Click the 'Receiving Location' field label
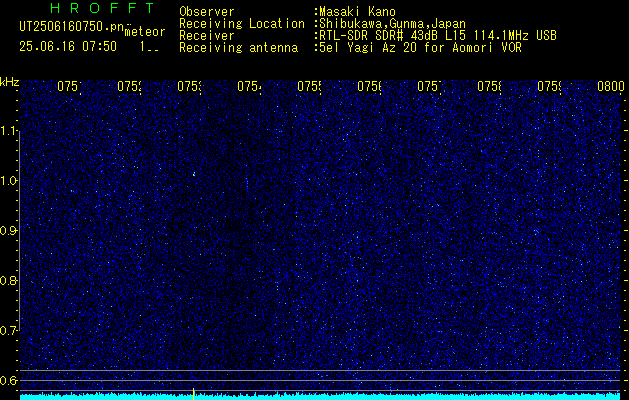629x400 pixels. 242,24
